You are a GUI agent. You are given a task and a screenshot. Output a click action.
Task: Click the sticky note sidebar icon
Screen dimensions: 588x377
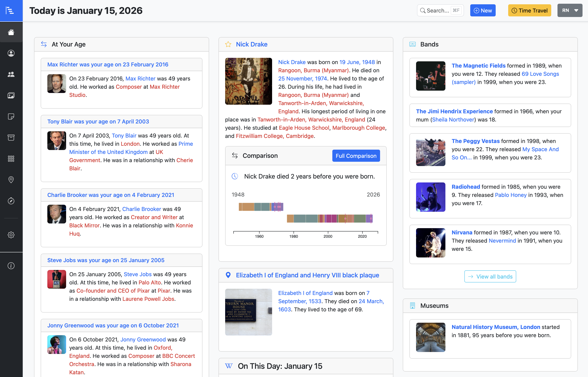click(x=11, y=116)
